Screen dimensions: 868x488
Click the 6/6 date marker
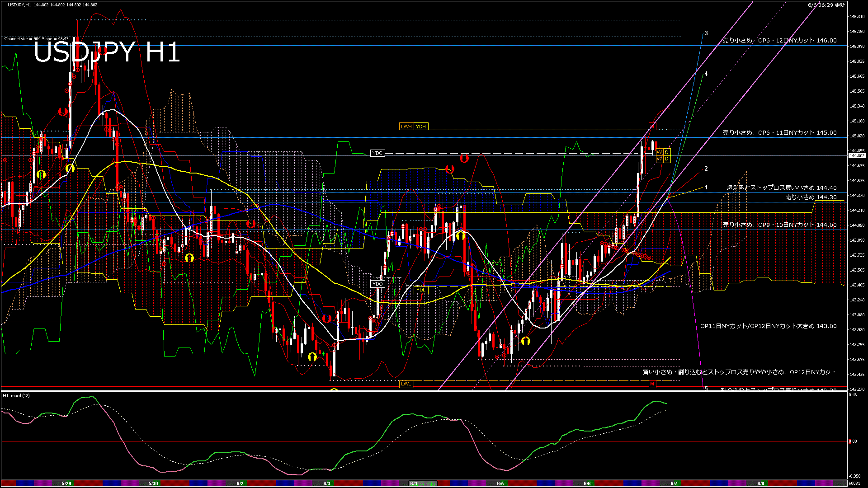pos(587,483)
